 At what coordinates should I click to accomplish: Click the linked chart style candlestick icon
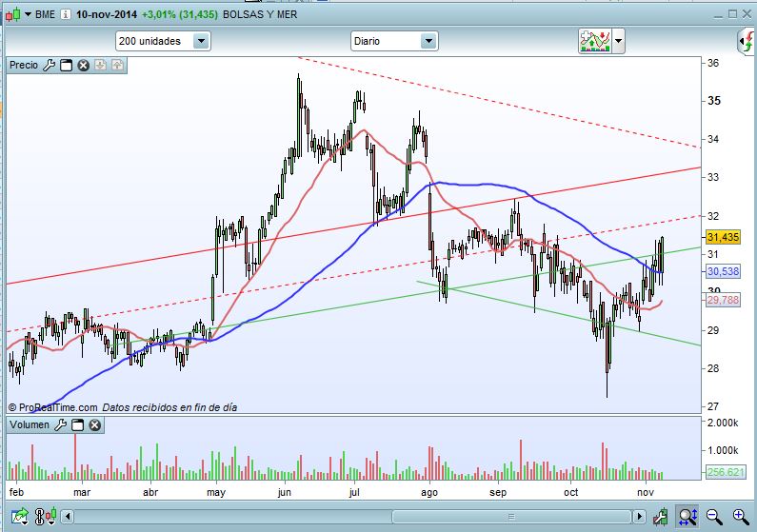(x=46, y=517)
